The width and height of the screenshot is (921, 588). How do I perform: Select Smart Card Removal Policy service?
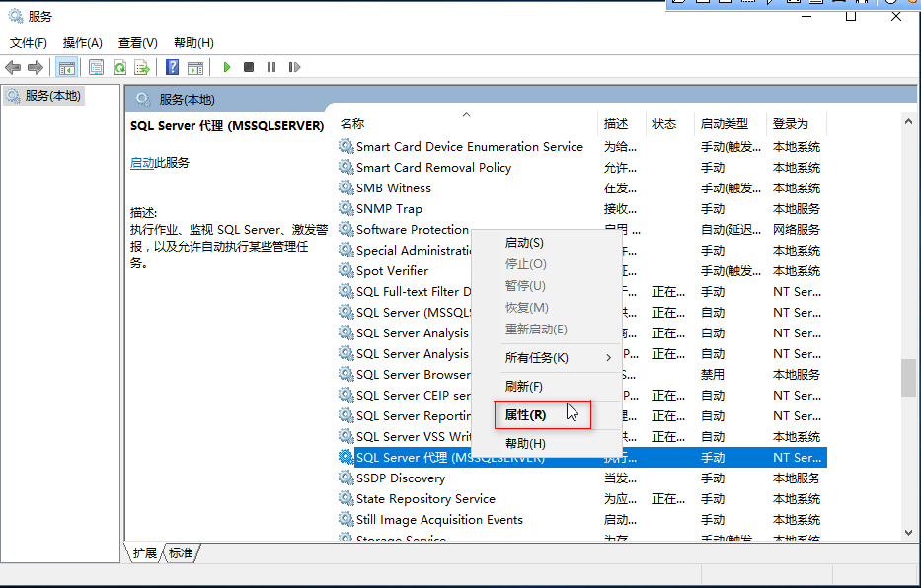pyautogui.click(x=433, y=168)
